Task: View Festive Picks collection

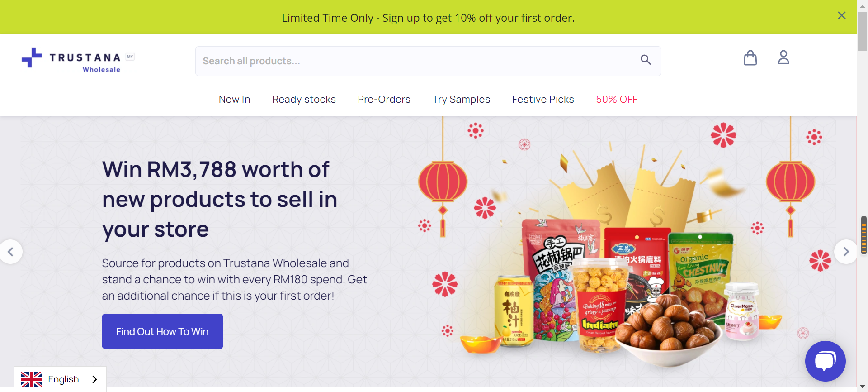Action: (543, 100)
